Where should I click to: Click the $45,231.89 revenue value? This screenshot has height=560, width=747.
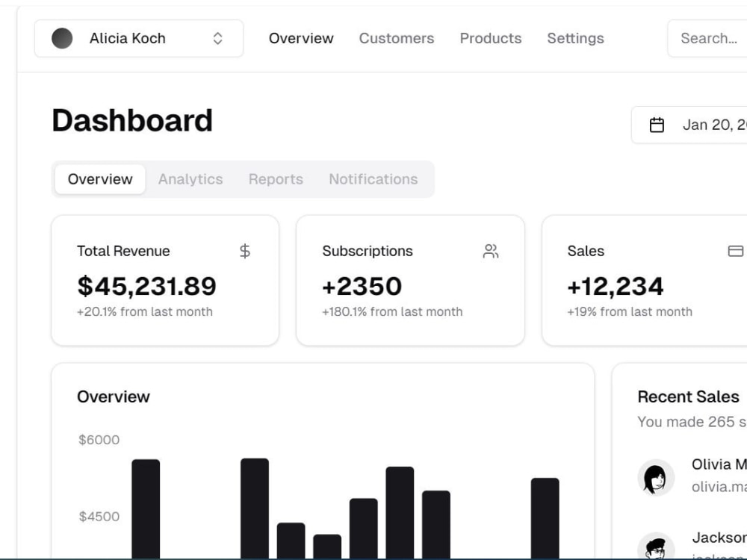[x=146, y=286]
